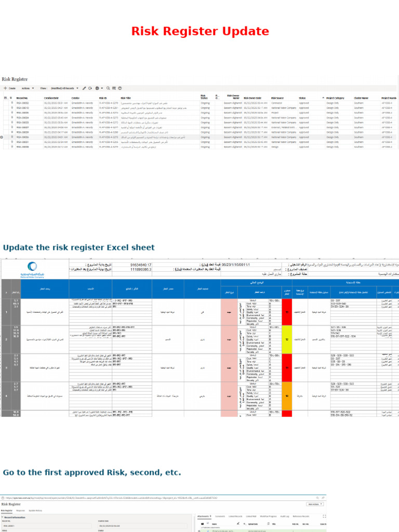Sort by Creator column header
The height and width of the screenshot is (532, 399).
point(75,98)
